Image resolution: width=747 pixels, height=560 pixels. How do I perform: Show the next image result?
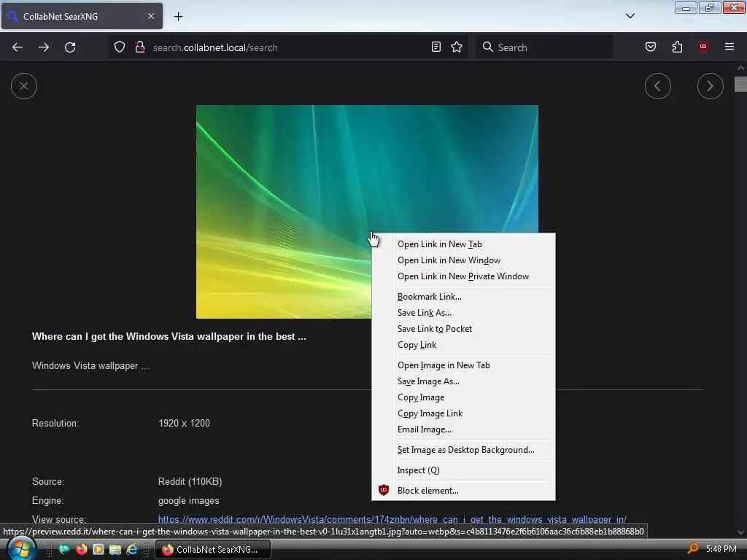(711, 86)
